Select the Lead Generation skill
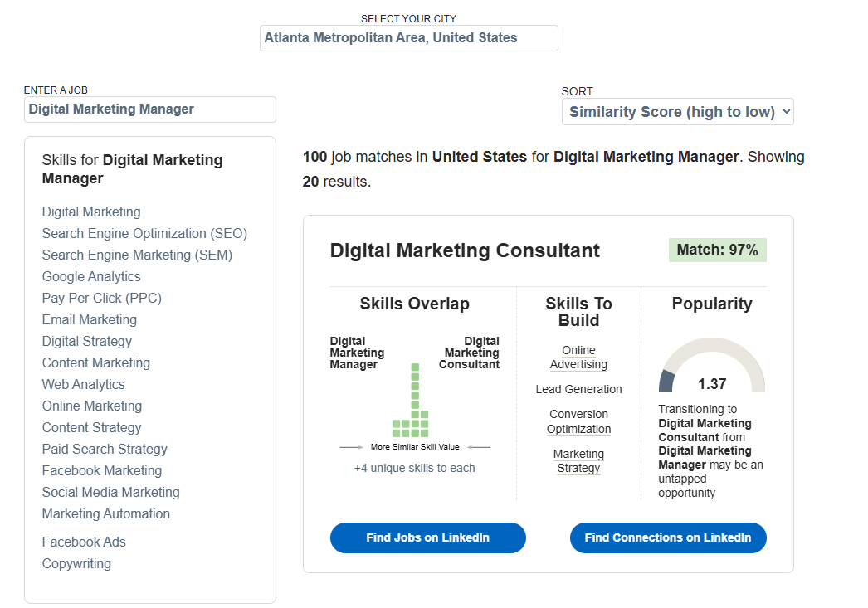Screen dimensions: 868x608 [x=578, y=389]
